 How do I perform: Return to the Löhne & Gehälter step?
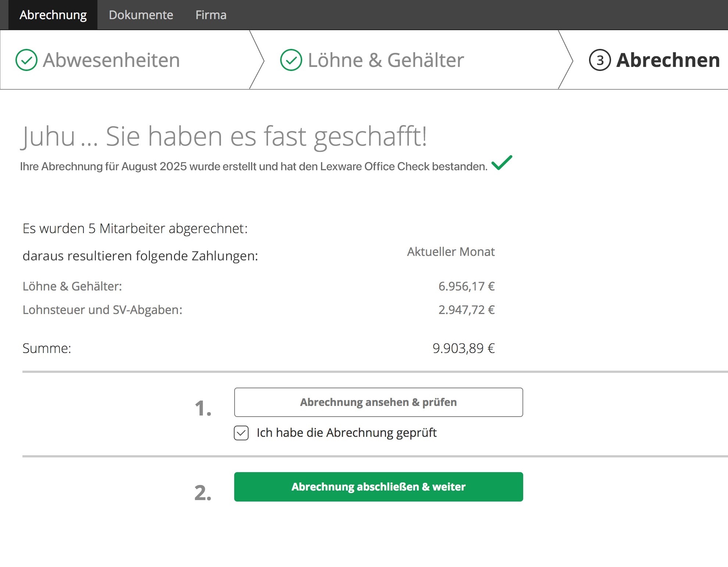[386, 60]
